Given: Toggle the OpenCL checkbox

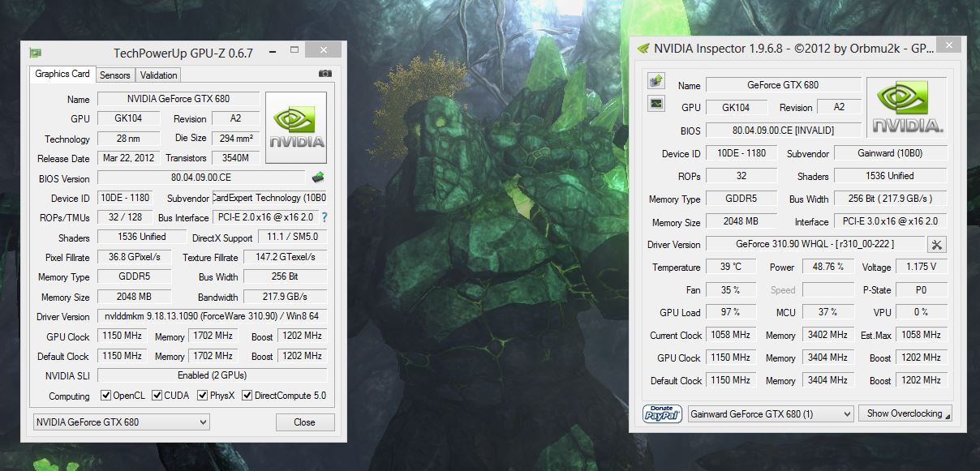Looking at the screenshot, I should click(105, 396).
